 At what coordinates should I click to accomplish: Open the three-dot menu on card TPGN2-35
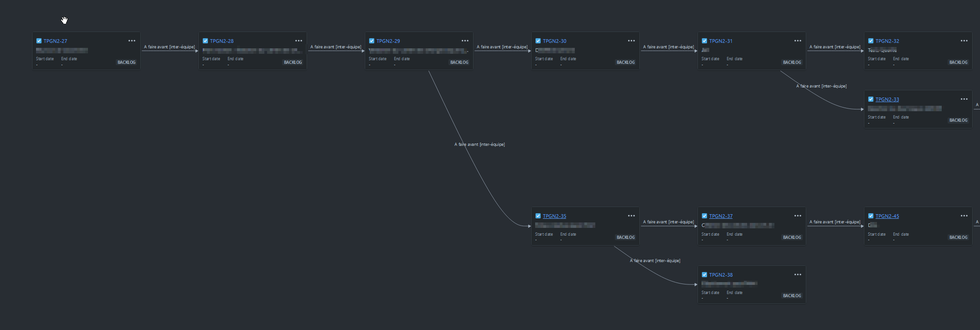pos(631,216)
